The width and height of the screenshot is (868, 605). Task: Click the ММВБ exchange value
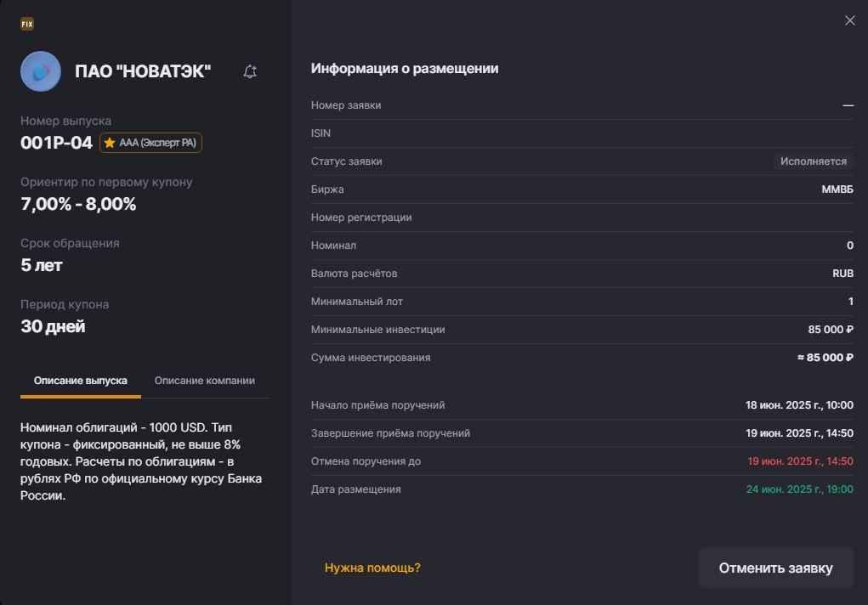click(837, 189)
